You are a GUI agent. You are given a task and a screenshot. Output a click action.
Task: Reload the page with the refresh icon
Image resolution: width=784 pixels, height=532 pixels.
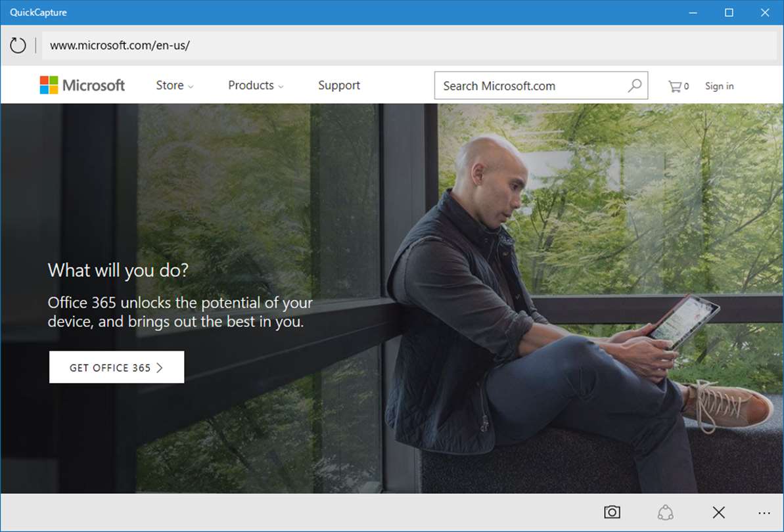(18, 45)
